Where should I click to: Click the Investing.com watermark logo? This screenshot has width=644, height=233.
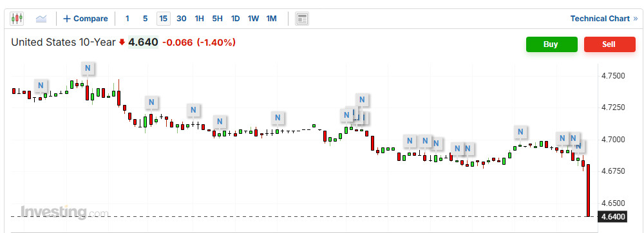(x=65, y=212)
